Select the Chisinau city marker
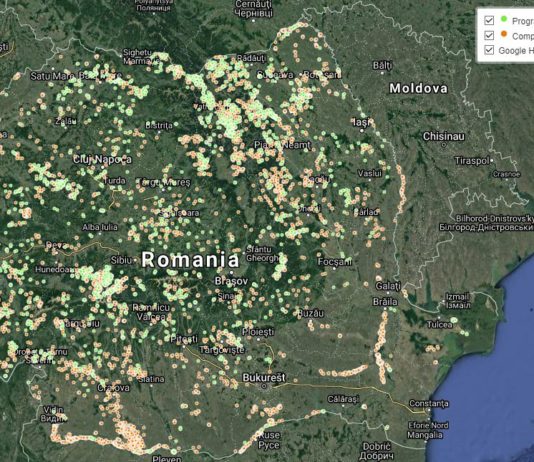534x462 pixels. point(443,145)
